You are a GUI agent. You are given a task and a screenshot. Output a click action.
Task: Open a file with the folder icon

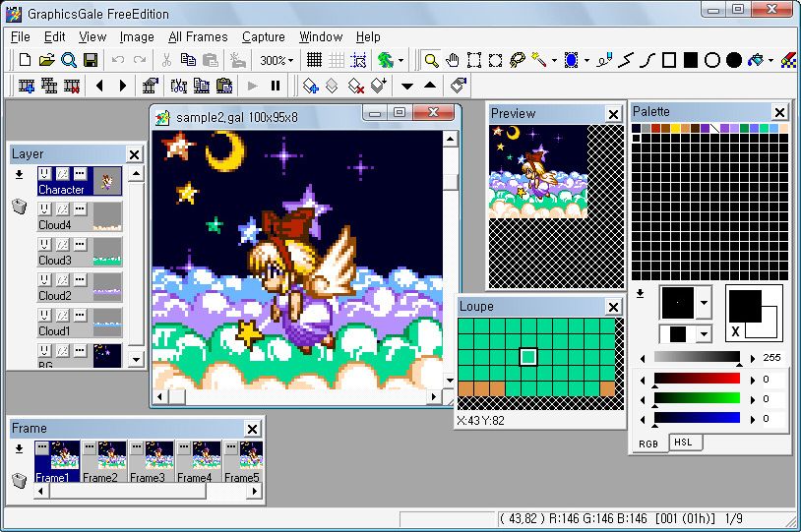tap(46, 60)
